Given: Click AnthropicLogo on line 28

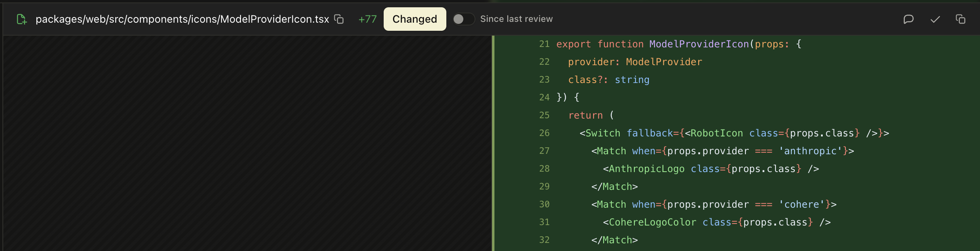Looking at the screenshot, I should [646, 169].
